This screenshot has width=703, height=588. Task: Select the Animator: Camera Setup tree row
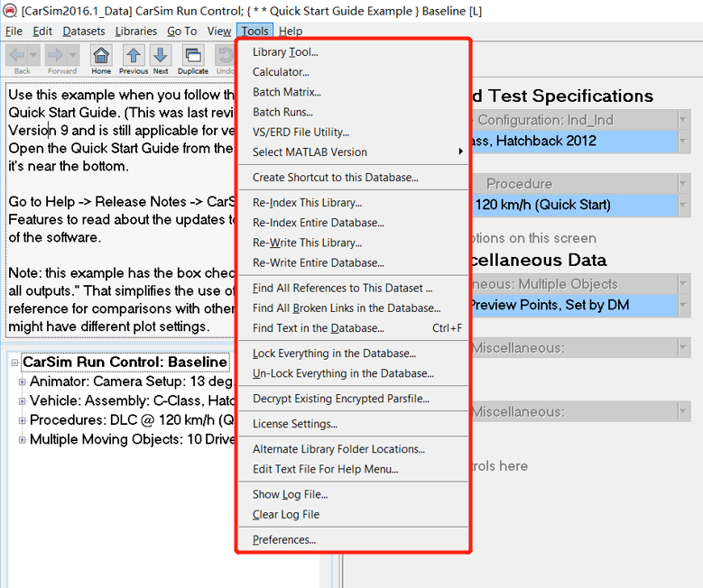pyautogui.click(x=132, y=381)
